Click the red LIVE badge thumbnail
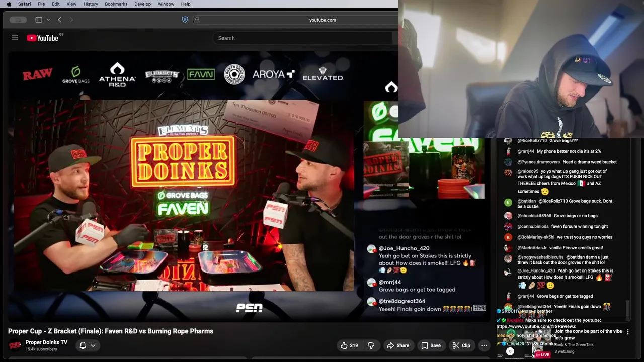 pyautogui.click(x=542, y=355)
